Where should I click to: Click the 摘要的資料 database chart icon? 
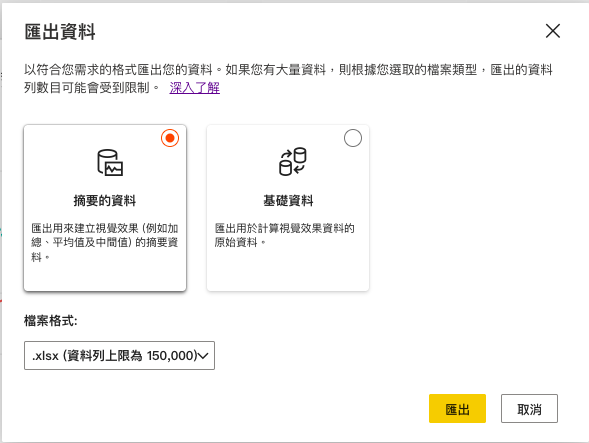coord(110,163)
